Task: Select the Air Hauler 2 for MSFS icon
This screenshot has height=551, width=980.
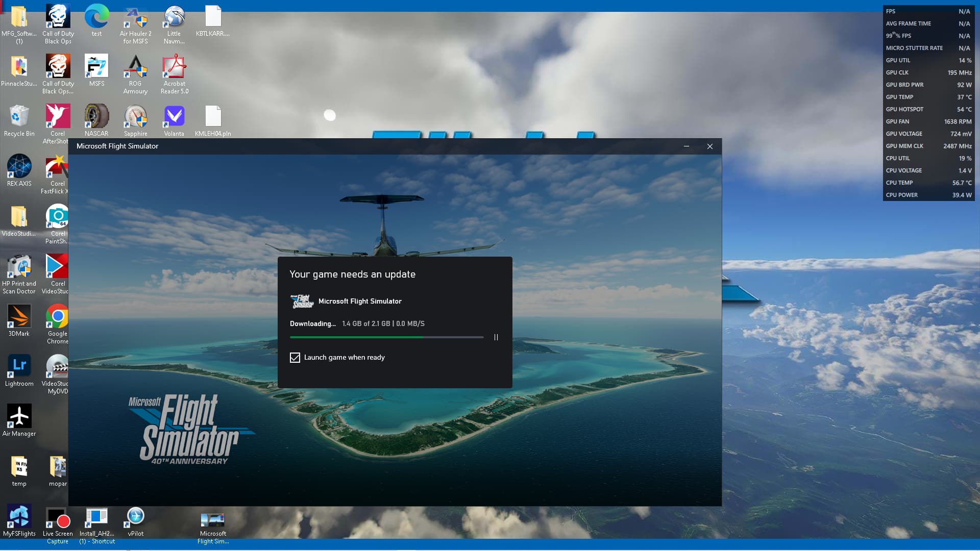Action: coord(135,18)
